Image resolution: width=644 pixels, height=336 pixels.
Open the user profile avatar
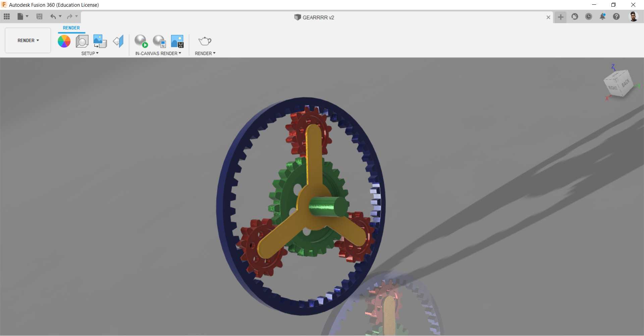click(x=633, y=16)
